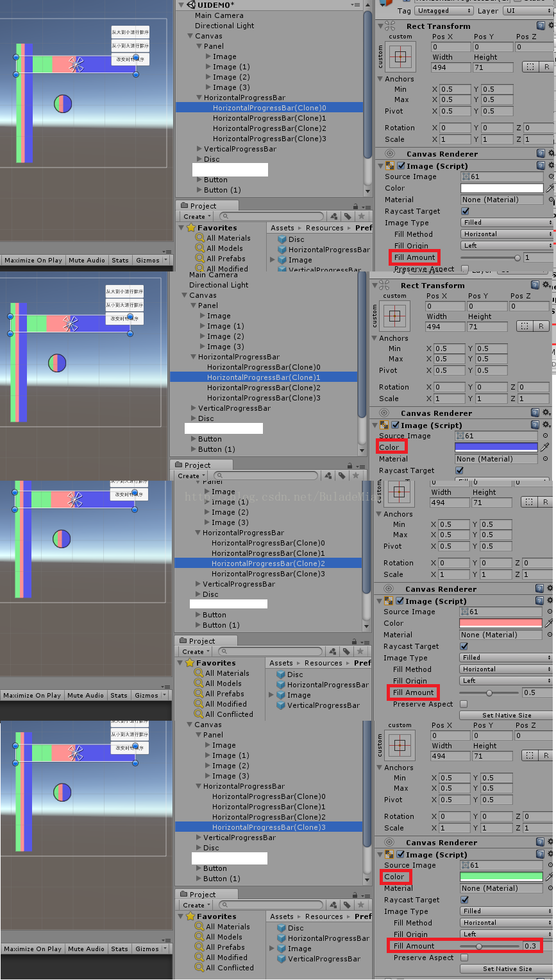
Task: Select HorizontalProgressBar prefab in Clone)2 Project panel
Action: click(323, 685)
